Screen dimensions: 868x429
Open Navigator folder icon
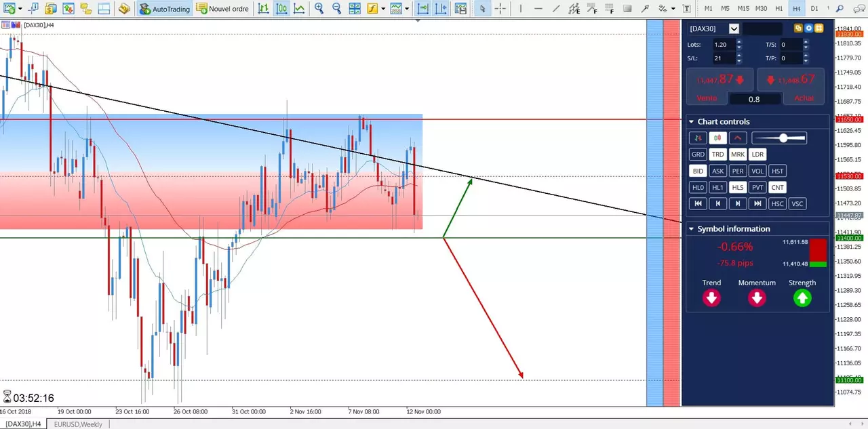(85, 9)
